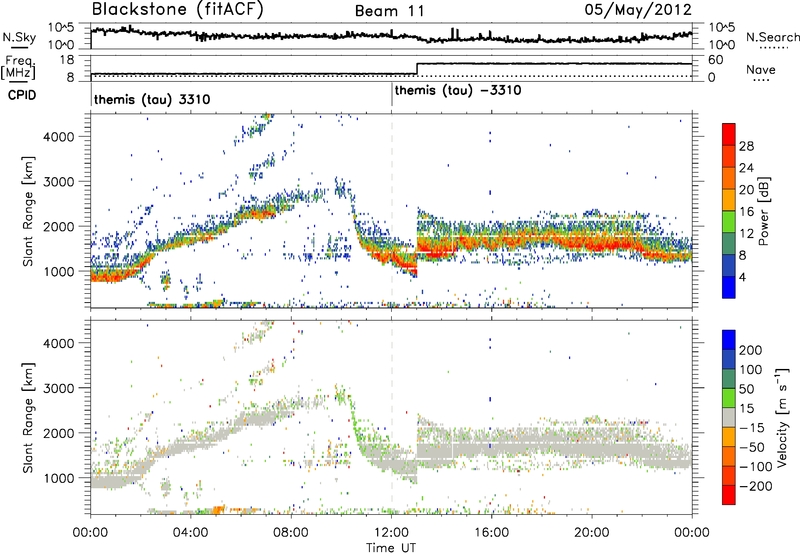The width and height of the screenshot is (800, 554).
Task: Click the '16:00' time tick label
Action: click(x=491, y=533)
